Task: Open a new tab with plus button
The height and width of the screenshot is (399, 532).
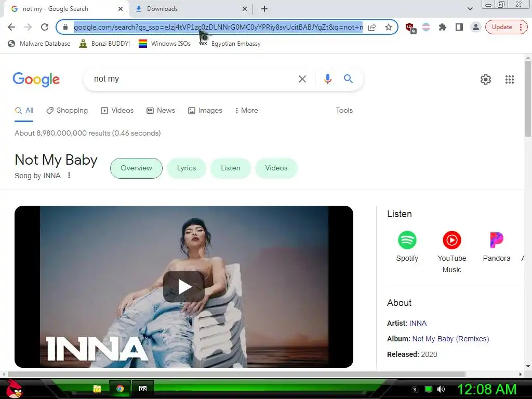Action: click(x=264, y=9)
